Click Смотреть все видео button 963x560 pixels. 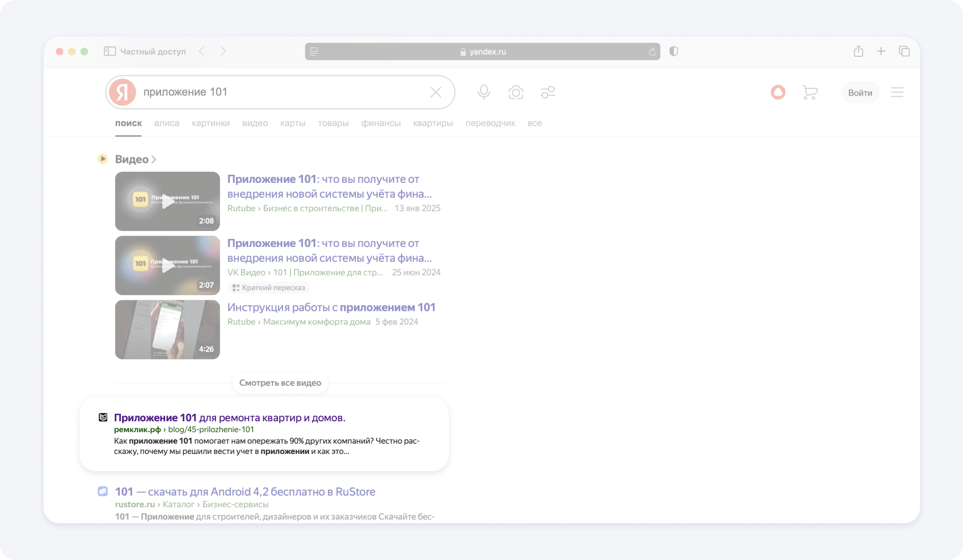tap(280, 383)
